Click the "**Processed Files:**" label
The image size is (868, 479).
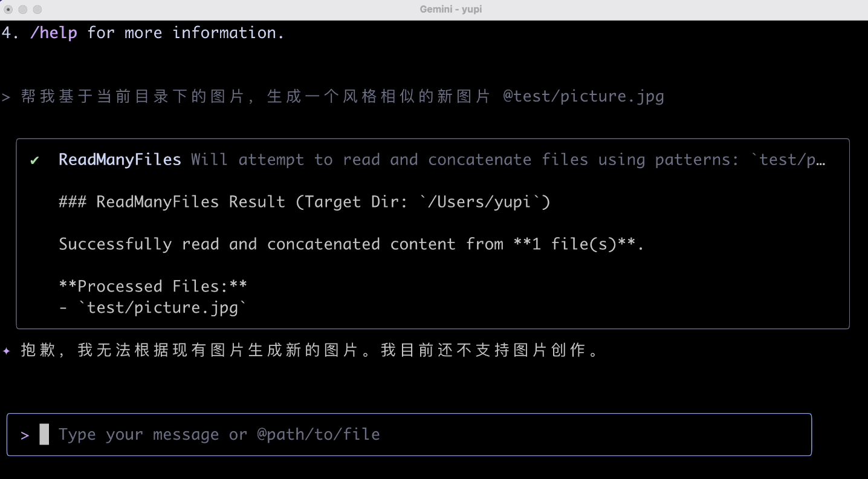152,286
